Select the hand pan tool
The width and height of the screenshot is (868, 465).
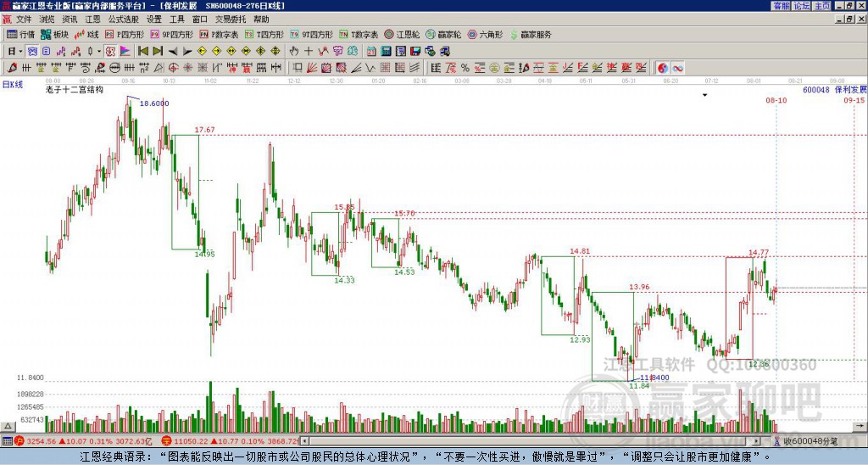[x=293, y=51]
